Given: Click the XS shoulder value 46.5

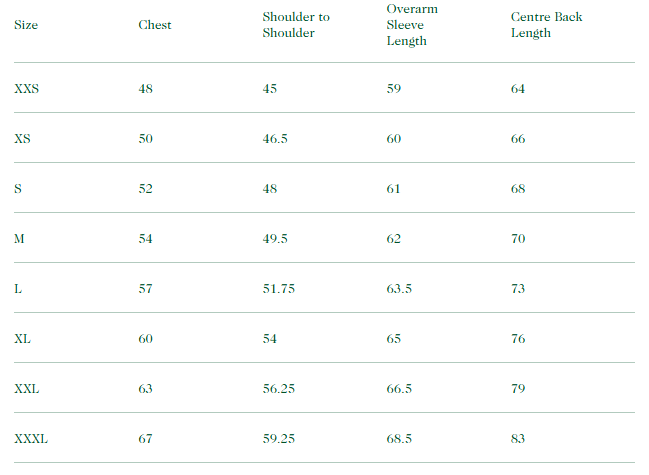Looking at the screenshot, I should 275,139.
